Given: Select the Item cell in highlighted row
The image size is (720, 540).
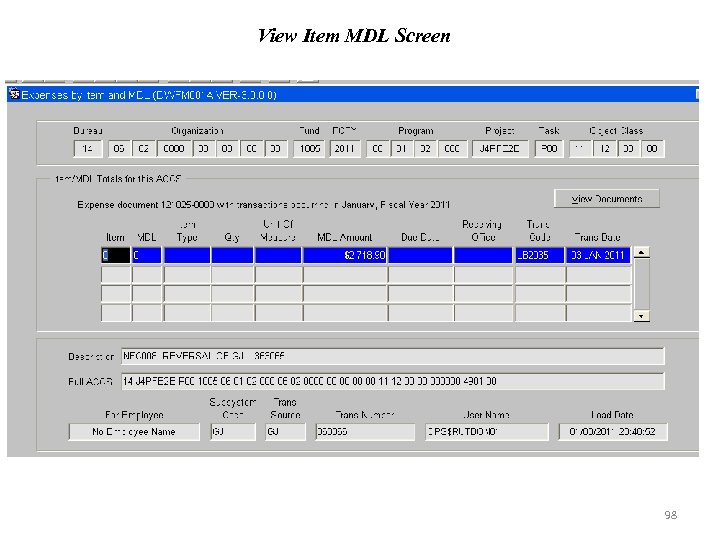Looking at the screenshot, I should (116, 255).
